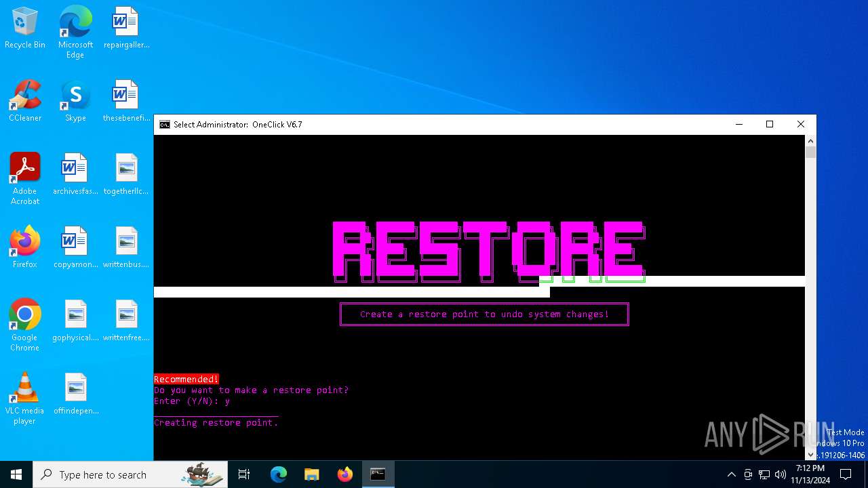Click the 'Recommended!' red label text
This screenshot has width=868, height=488.
(186, 379)
